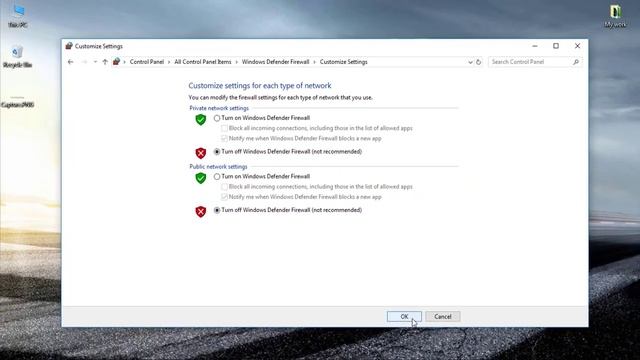640x360 pixels.
Task: Click green shield icon in public settings
Action: pyautogui.click(x=200, y=178)
